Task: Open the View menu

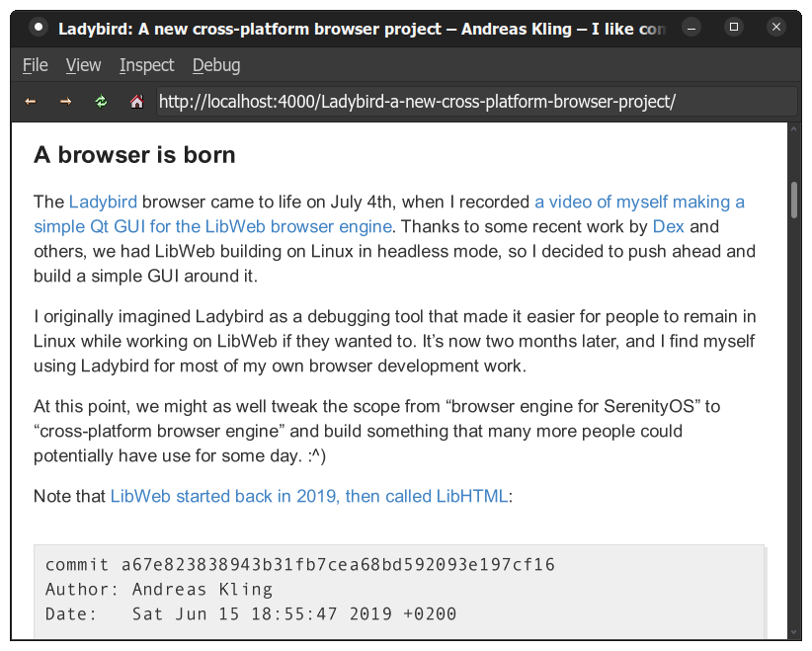Action: (83, 65)
